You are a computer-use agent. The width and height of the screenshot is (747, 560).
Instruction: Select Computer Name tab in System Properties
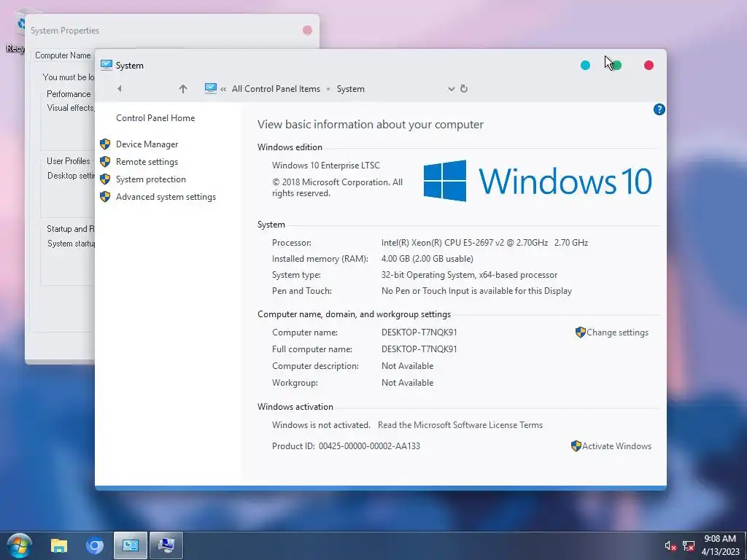(63, 55)
